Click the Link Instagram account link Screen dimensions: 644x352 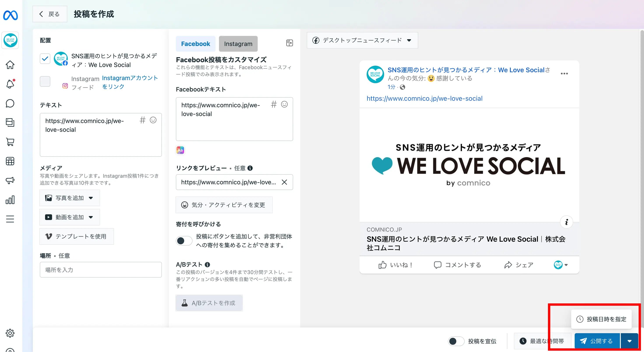click(130, 82)
